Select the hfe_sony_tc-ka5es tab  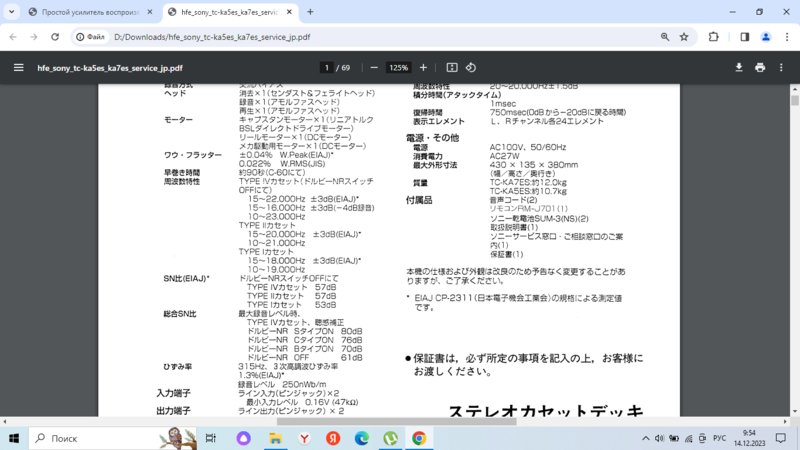click(229, 12)
